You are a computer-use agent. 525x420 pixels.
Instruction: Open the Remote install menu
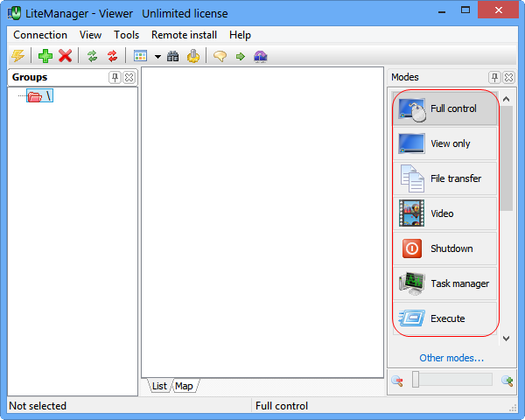[x=186, y=35]
